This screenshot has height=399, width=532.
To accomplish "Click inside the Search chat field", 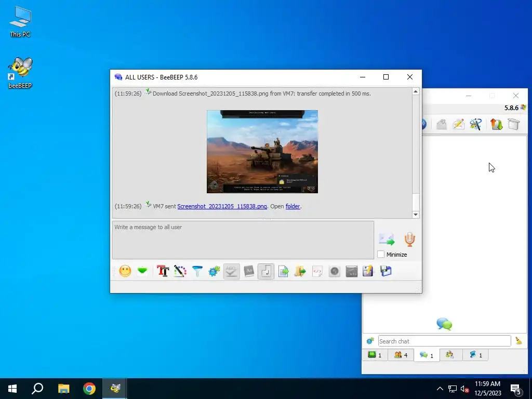I will (x=444, y=341).
